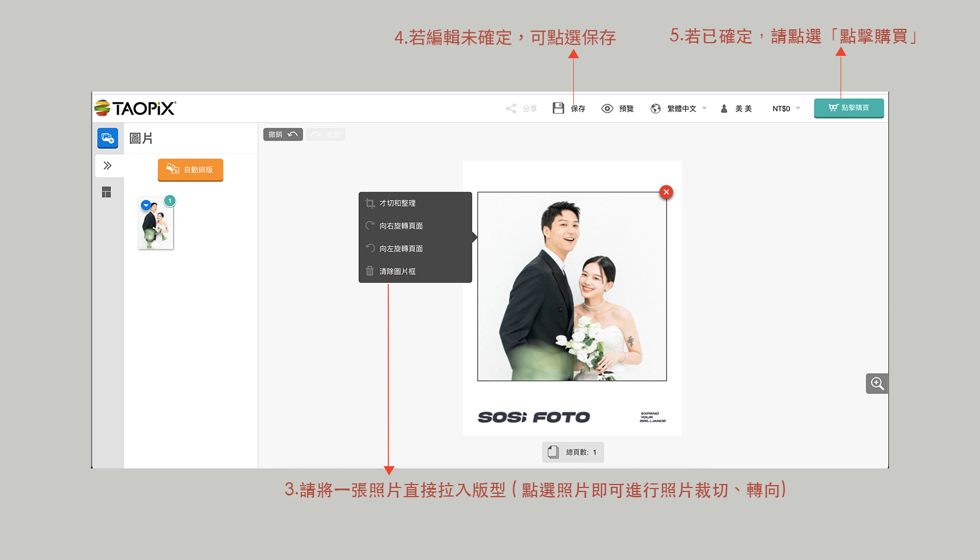Screen dimensions: 980x560
Task: Click the 撤銷 undo button
Action: coord(283,135)
